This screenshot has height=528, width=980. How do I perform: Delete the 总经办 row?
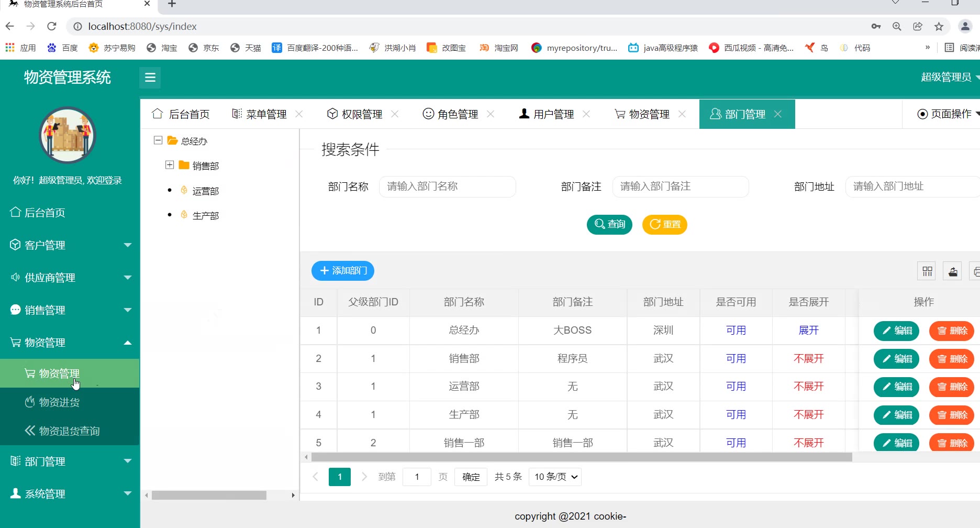point(951,331)
